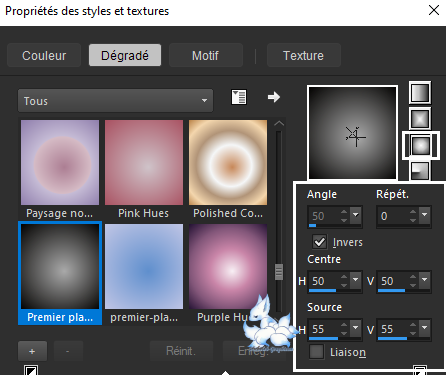Screen dimensions: 446x375
Task: Uncheck the Invers checkbox
Action: [x=319, y=242]
